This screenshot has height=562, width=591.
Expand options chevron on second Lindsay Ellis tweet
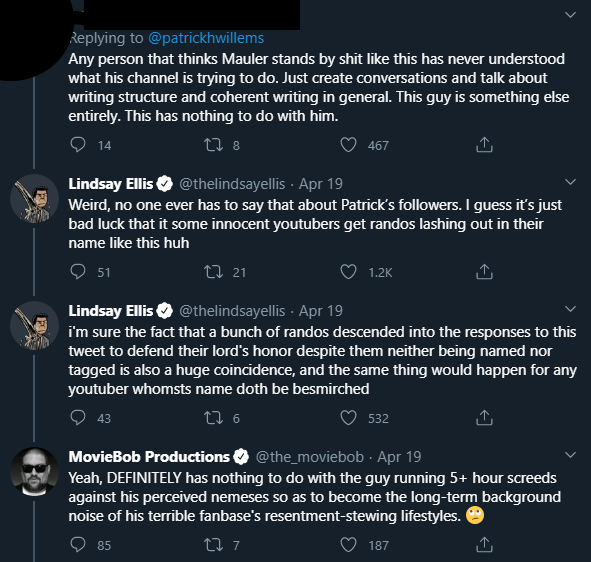click(571, 309)
